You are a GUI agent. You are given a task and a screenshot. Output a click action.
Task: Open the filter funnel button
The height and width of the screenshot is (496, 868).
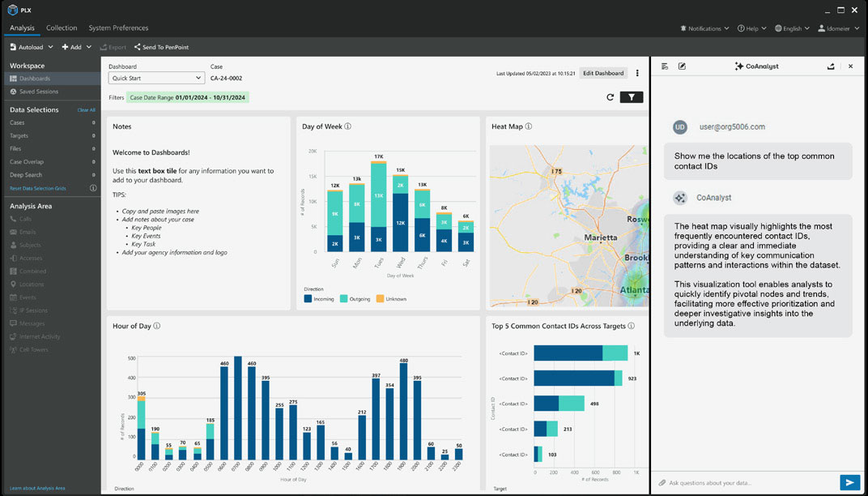631,97
